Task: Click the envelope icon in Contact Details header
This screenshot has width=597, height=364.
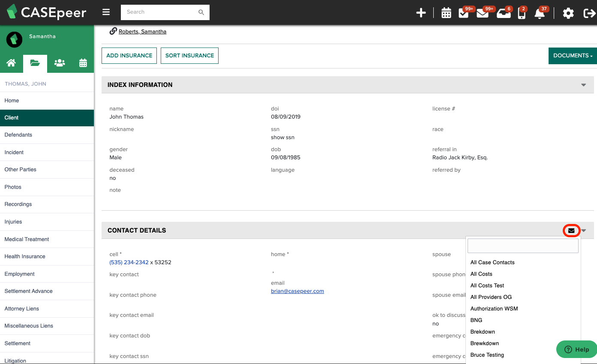Action: click(x=571, y=230)
